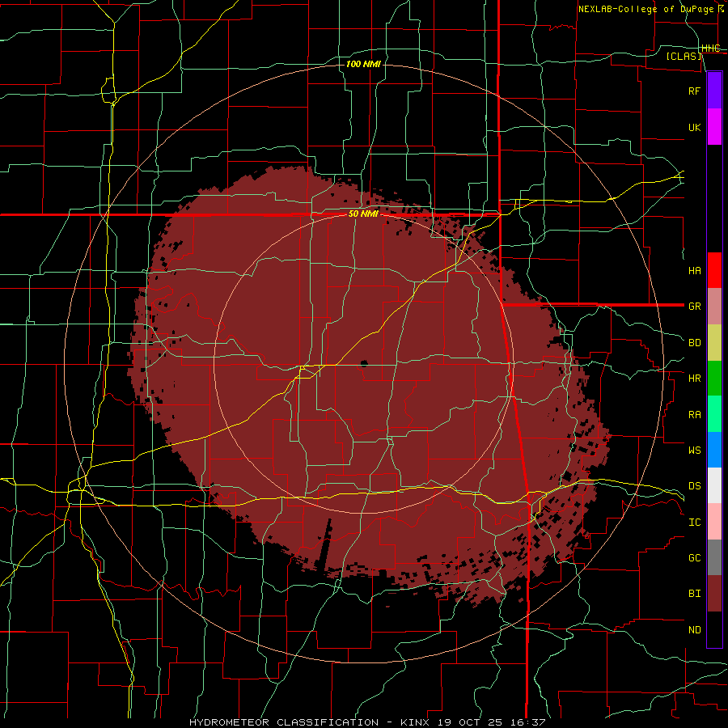Click the BI dark red legend swatch
728x728 pixels.
click(x=714, y=594)
